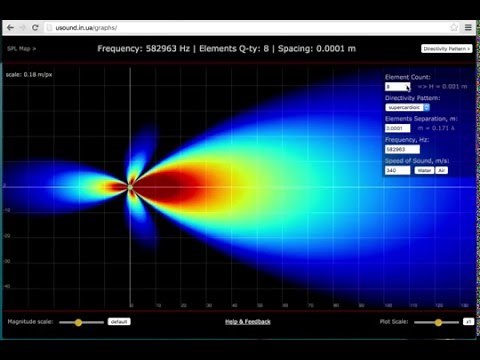
Task: Click the Frequency 582963 Hz header text
Action: (x=144, y=49)
